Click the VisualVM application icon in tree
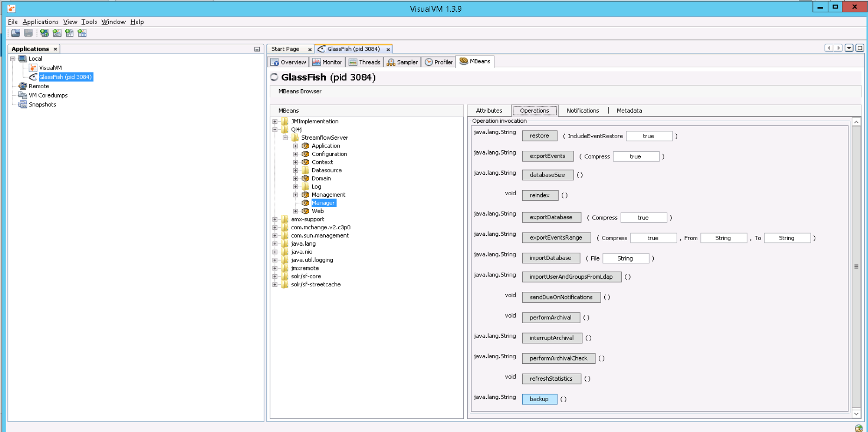The width and height of the screenshot is (868, 432). (33, 68)
